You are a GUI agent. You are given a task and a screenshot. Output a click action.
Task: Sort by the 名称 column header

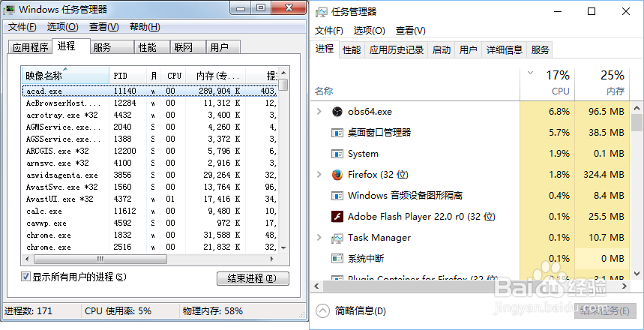tap(415, 91)
